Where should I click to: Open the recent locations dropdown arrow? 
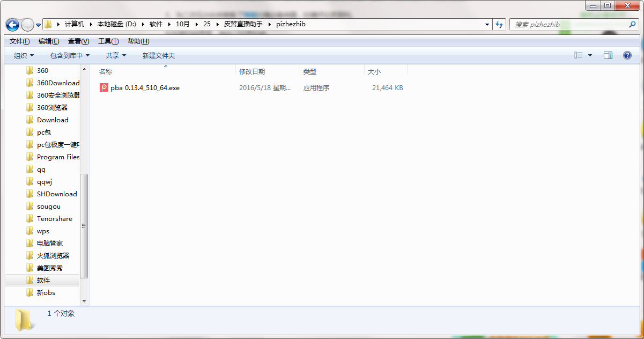pyautogui.click(x=38, y=25)
